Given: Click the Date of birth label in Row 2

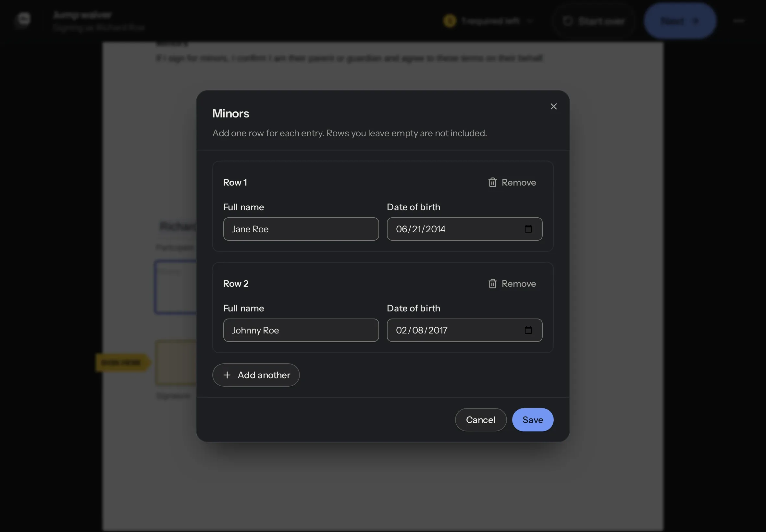Looking at the screenshot, I should (413, 308).
